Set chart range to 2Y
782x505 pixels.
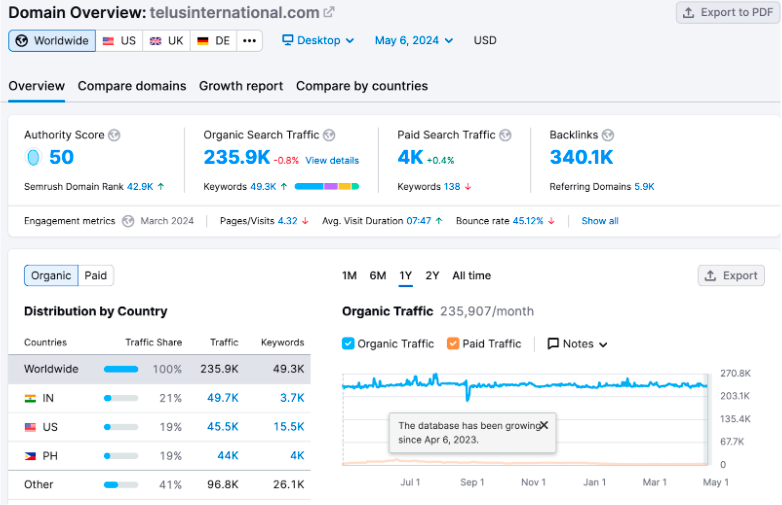[432, 276]
